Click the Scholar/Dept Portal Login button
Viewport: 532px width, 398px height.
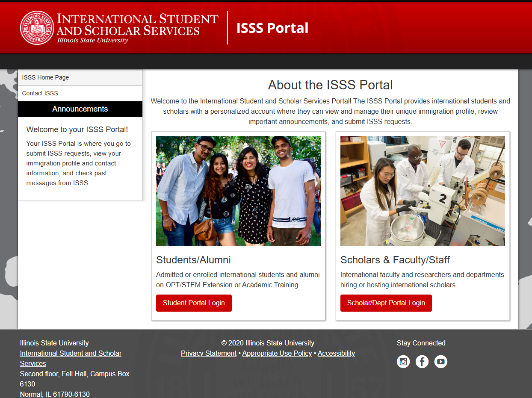coord(386,303)
